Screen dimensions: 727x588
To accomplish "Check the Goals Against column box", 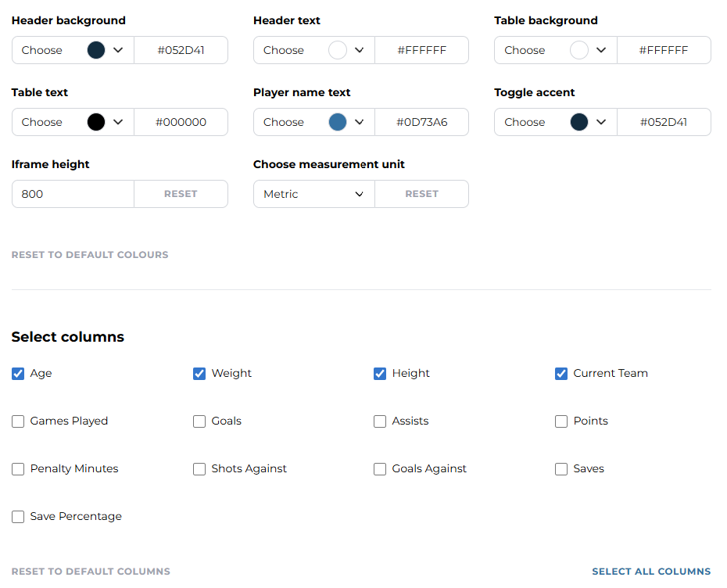I will 380,469.
